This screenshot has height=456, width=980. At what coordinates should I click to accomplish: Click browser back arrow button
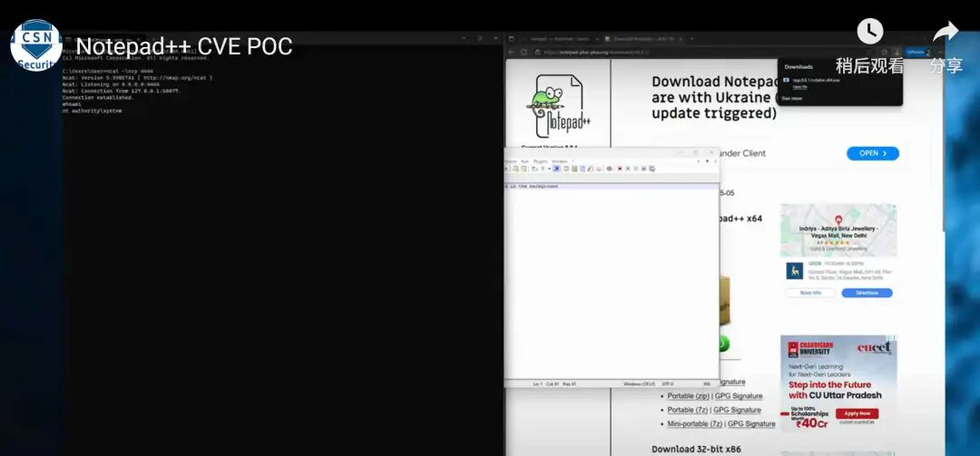pos(511,53)
